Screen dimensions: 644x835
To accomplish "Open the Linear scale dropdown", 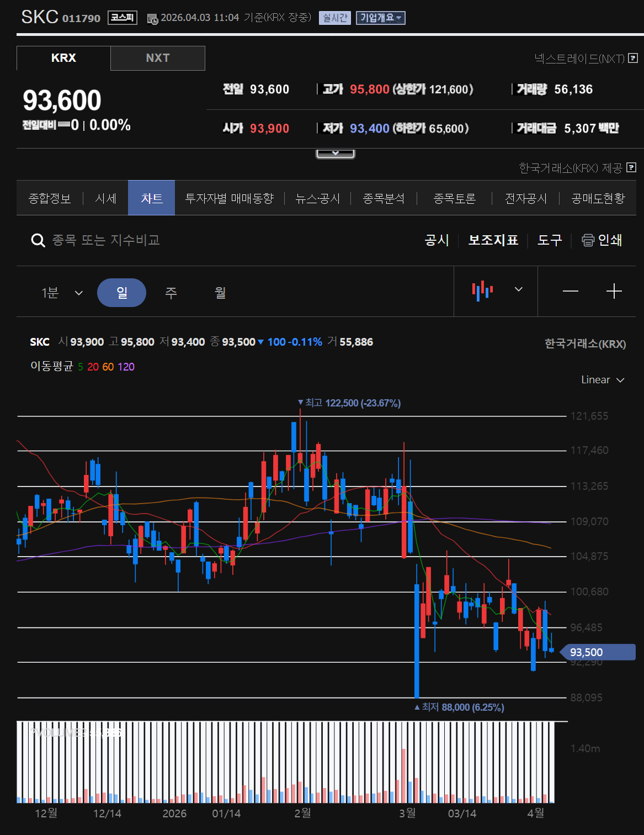I will point(602,380).
